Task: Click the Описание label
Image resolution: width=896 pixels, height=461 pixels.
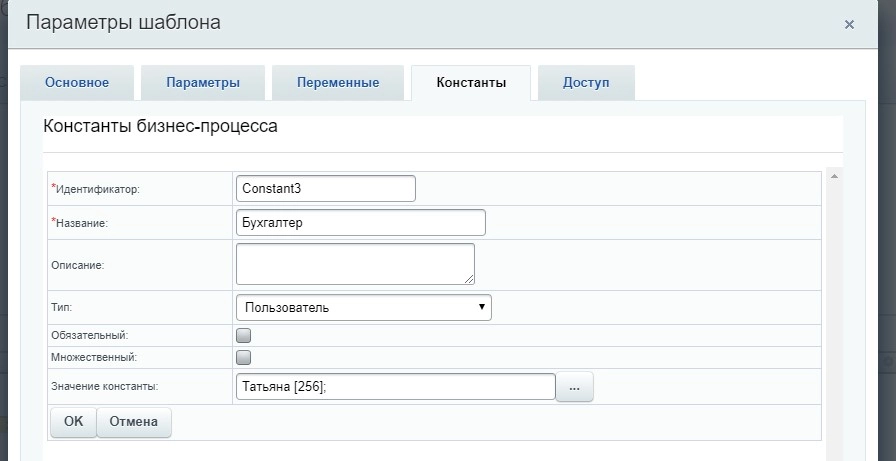Action: 78,265
